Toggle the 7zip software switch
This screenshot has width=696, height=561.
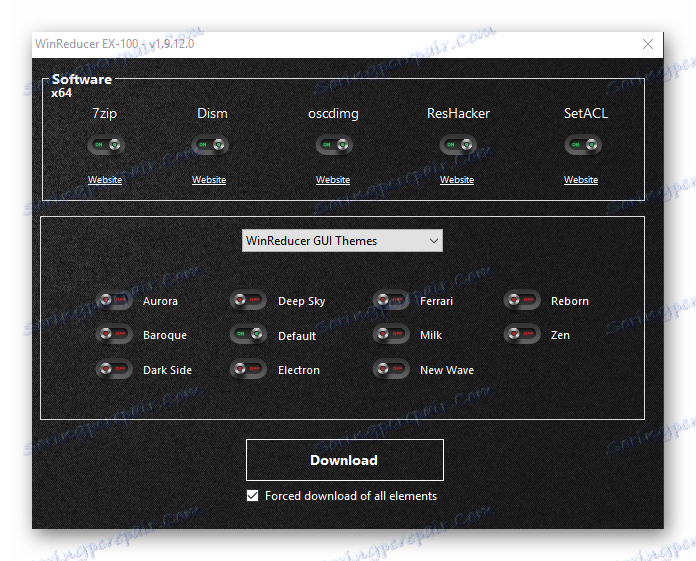point(106,145)
